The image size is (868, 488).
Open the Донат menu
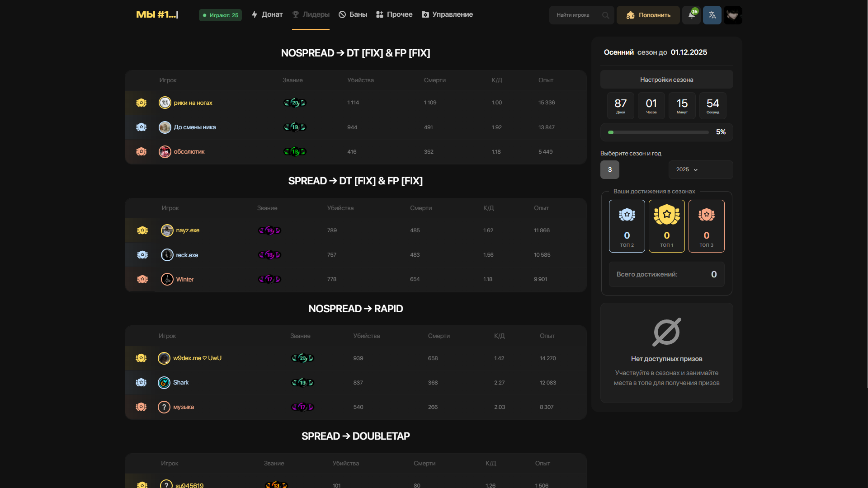point(267,14)
